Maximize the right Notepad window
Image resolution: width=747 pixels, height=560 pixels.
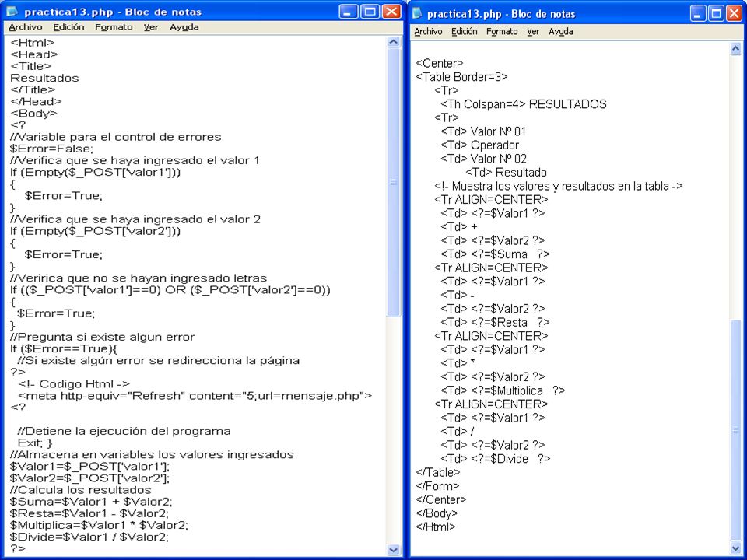click(x=716, y=14)
